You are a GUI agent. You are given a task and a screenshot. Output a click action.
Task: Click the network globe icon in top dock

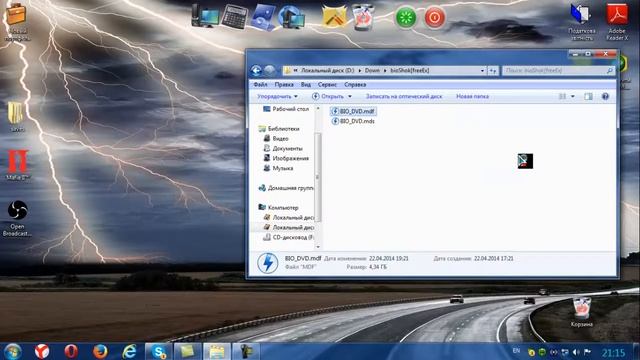(x=291, y=17)
